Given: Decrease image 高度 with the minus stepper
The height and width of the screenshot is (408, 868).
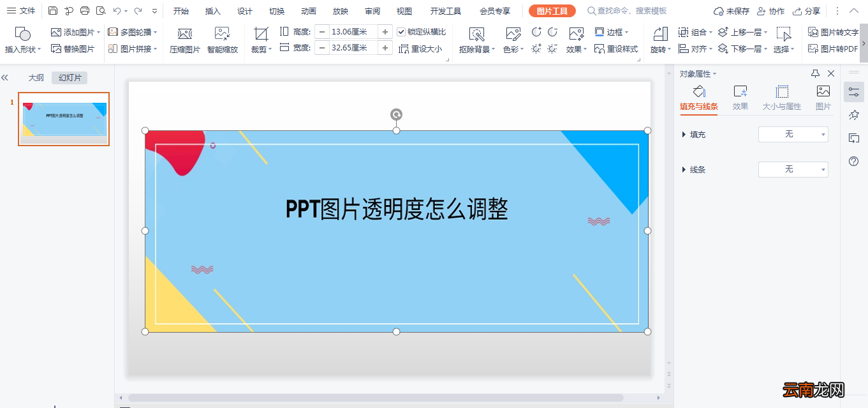Looking at the screenshot, I should 323,31.
